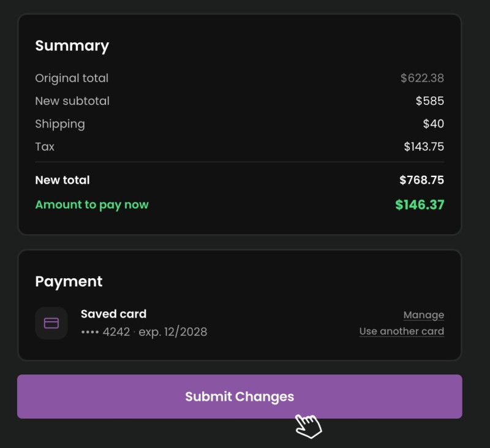Select the green Amount to pay now label
The width and height of the screenshot is (490, 448).
pyautogui.click(x=92, y=205)
